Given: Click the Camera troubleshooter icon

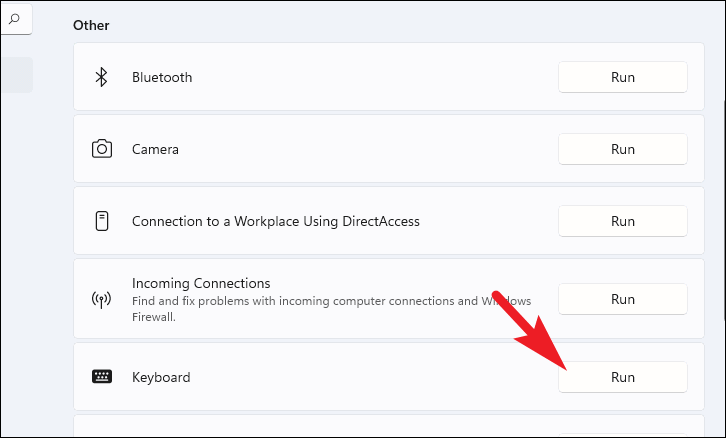Looking at the screenshot, I should (101, 149).
